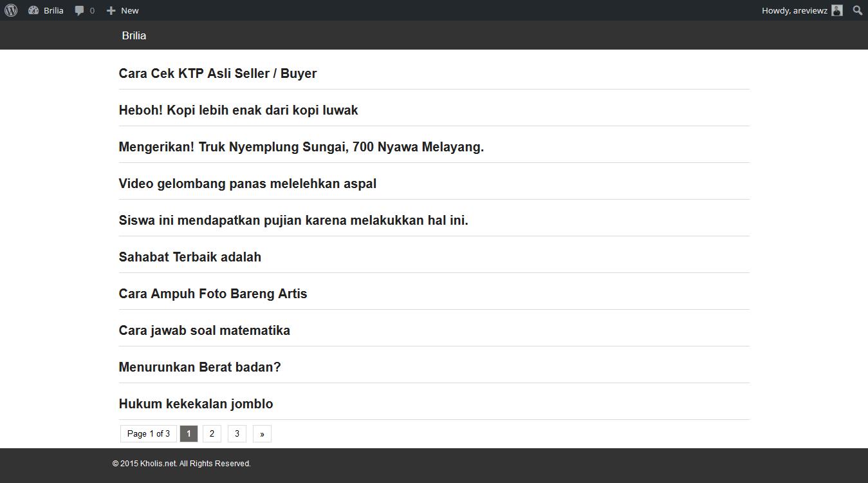Click the areviewz user avatar
The height and width of the screenshot is (483, 868).
click(x=836, y=10)
